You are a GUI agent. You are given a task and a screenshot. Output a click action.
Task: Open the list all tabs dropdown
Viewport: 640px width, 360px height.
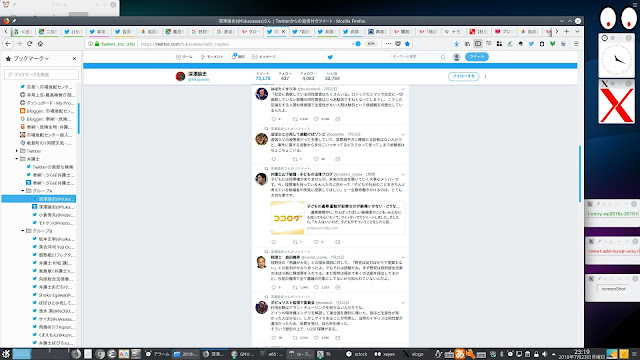pyautogui.click(x=577, y=31)
